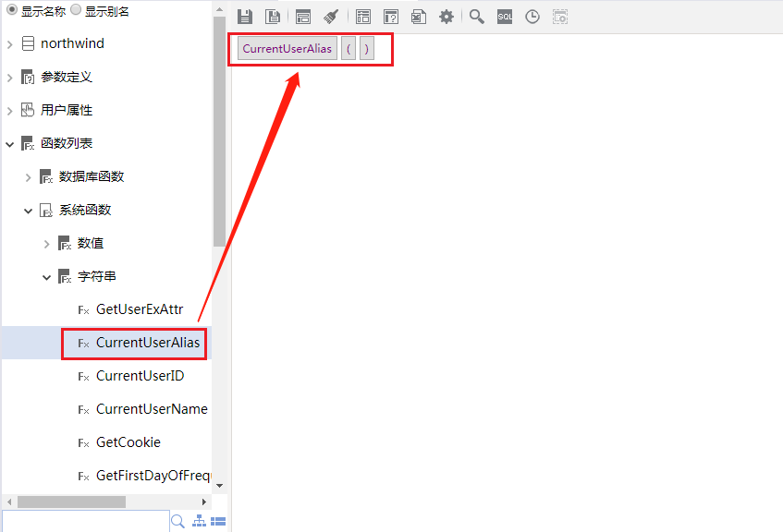Click the tree vertical scrollbar thumb
The width and height of the screenshot is (783, 532).
coord(219,131)
